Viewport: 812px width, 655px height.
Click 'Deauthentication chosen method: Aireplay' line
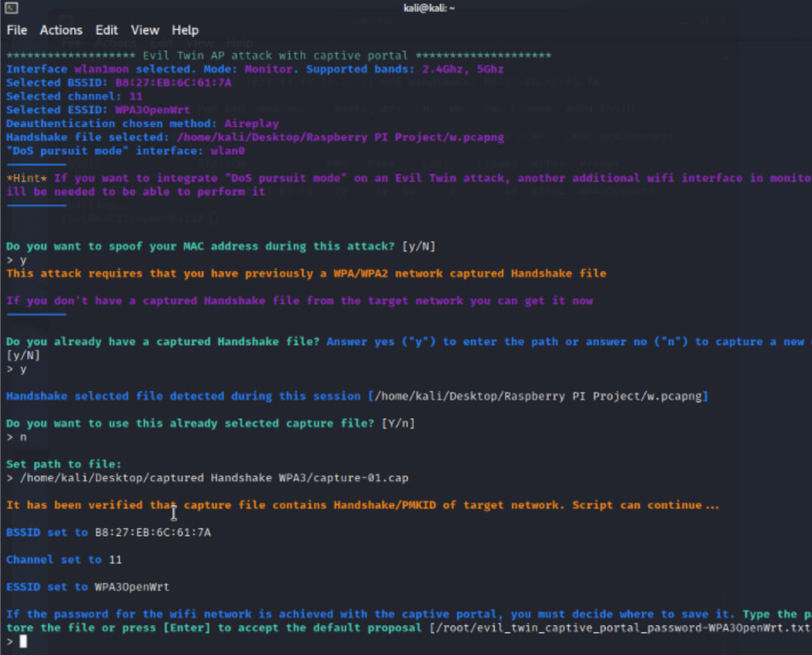[x=142, y=124]
